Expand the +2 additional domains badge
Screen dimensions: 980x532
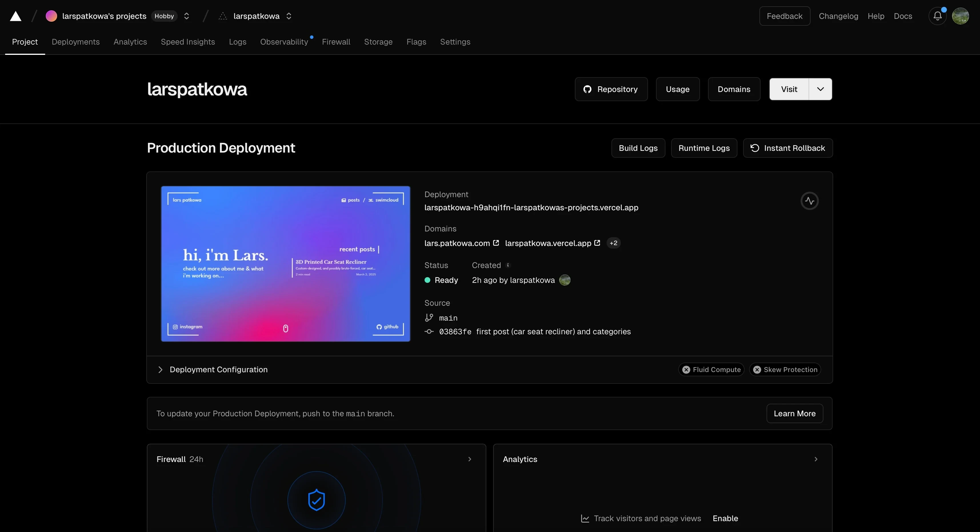tap(613, 243)
